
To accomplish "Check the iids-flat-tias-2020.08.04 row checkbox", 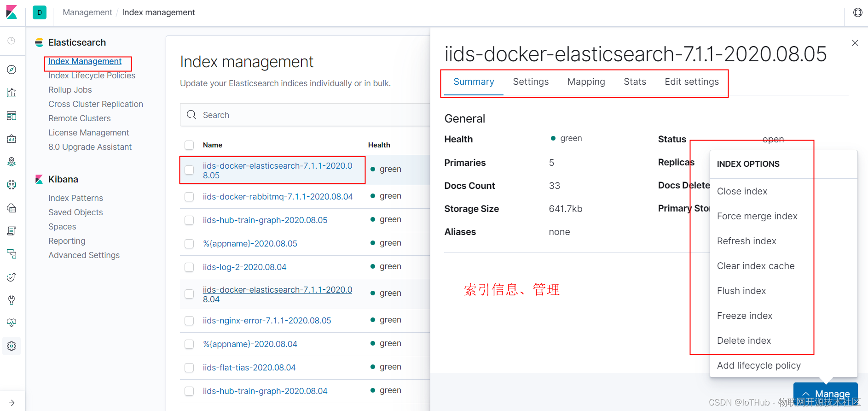I will pyautogui.click(x=189, y=368).
